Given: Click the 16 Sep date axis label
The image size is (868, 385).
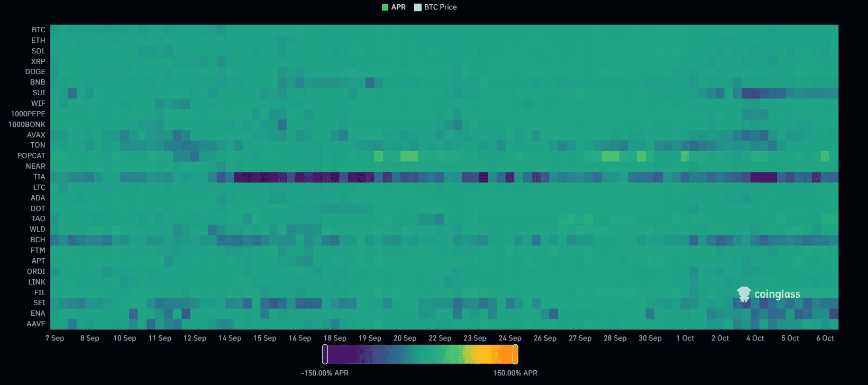Looking at the screenshot, I should pos(300,338).
